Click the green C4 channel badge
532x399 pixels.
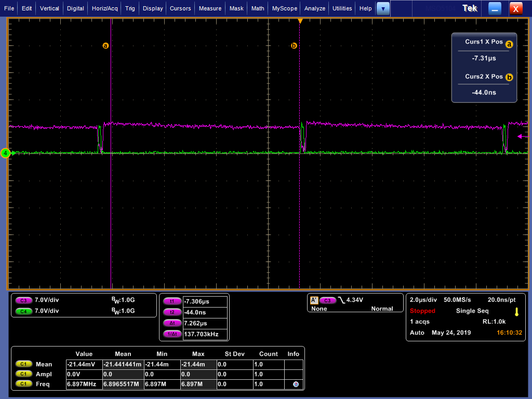(x=23, y=311)
